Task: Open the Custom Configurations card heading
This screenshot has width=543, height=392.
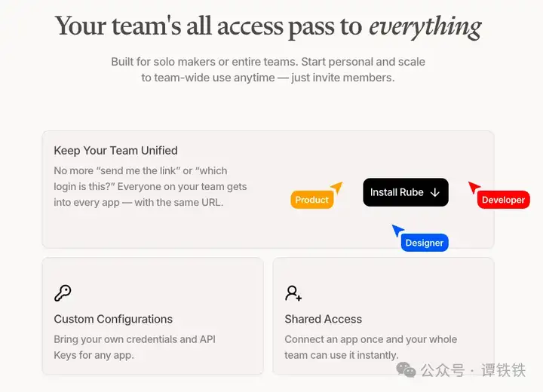Action: coord(113,319)
